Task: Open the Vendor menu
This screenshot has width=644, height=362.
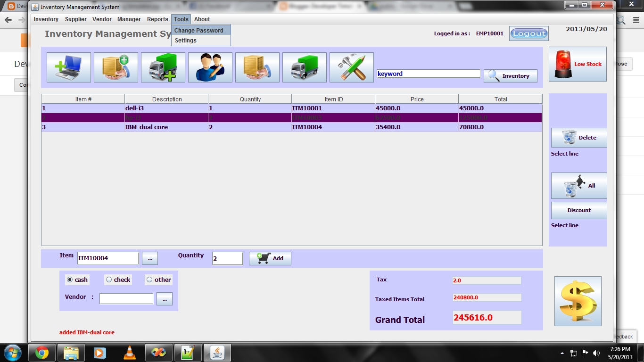Action: (102, 19)
